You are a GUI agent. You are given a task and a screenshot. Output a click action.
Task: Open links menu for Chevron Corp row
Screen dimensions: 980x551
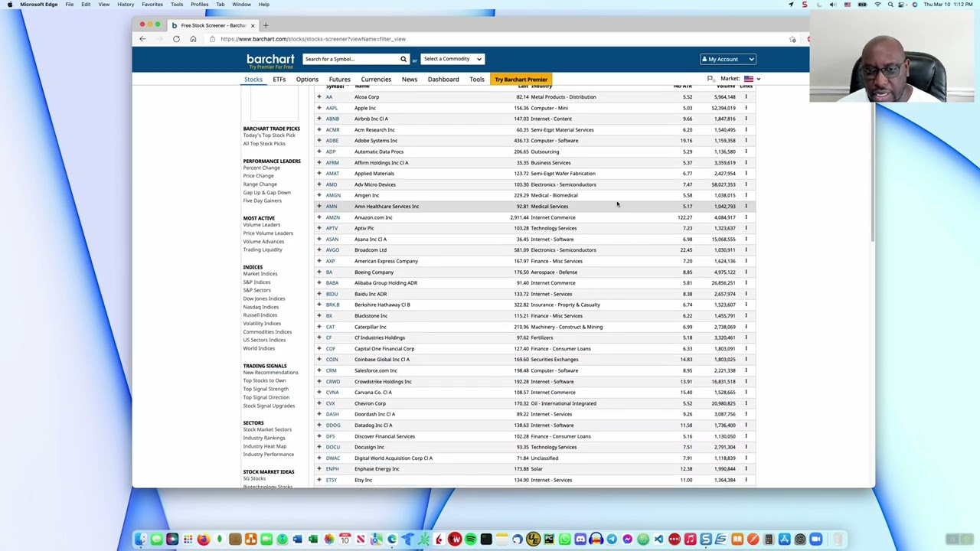tap(746, 403)
